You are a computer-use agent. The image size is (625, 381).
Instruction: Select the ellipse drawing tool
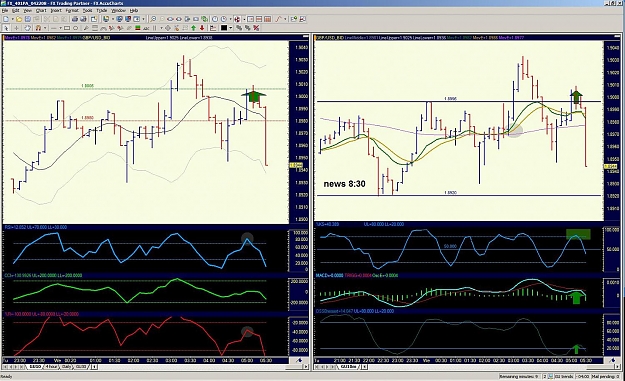tap(75, 28)
